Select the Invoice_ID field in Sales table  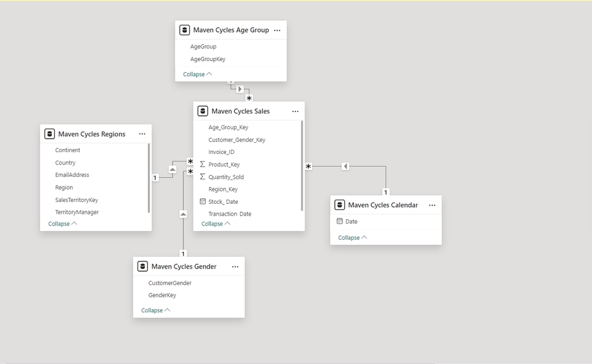(221, 152)
